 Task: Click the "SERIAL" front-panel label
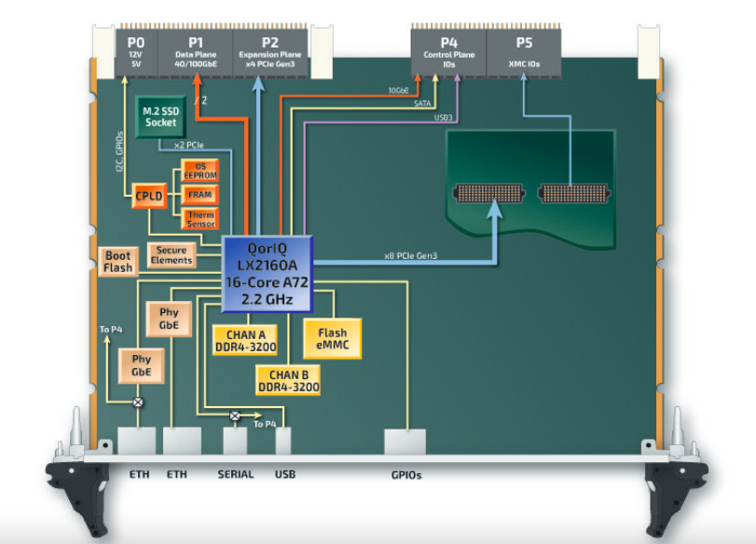236,475
